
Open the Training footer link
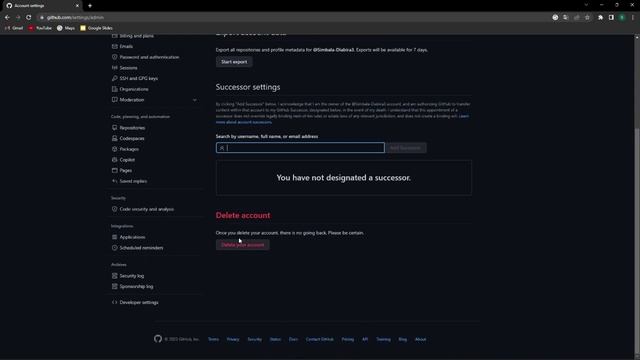(x=383, y=339)
